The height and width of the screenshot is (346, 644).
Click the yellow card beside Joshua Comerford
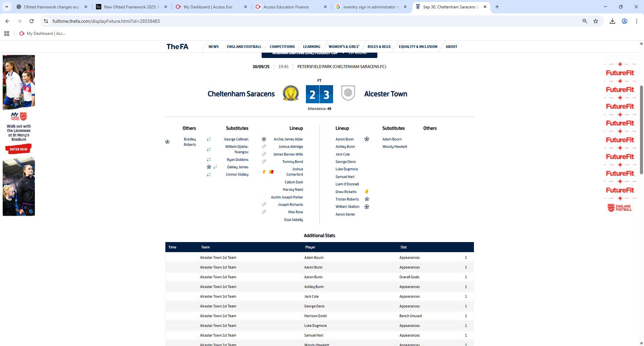point(264,172)
